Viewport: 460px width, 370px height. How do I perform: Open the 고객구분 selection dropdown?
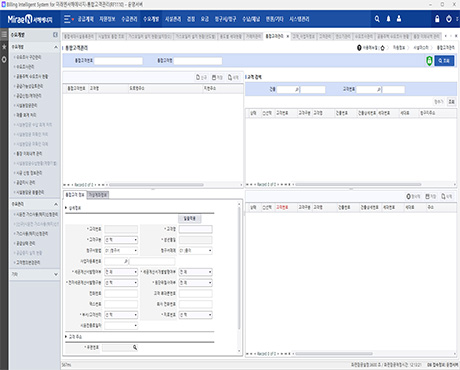[121, 240]
